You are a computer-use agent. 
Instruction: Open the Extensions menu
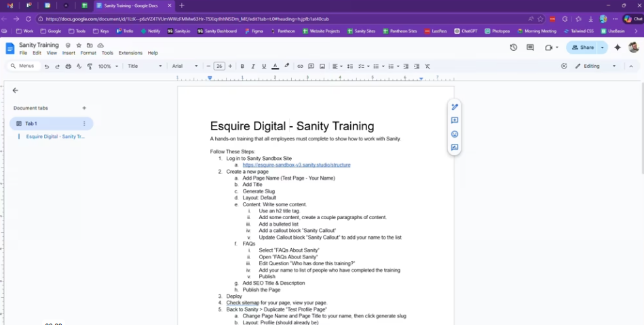click(130, 53)
